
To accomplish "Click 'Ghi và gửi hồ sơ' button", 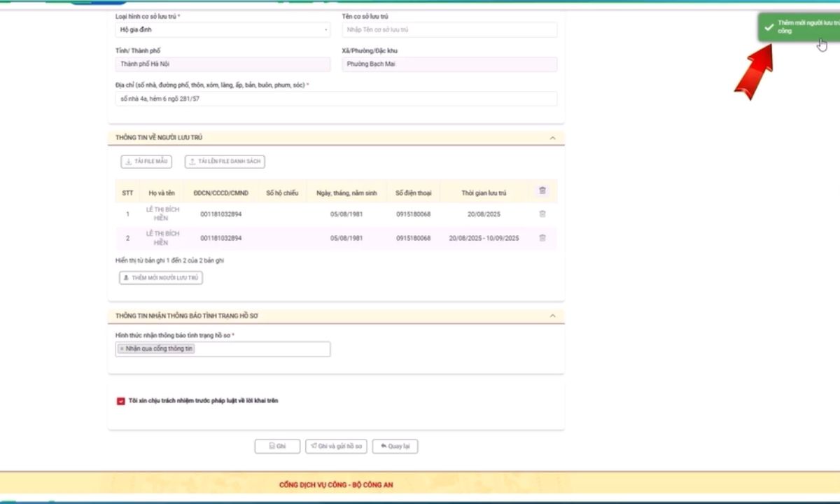I will point(336,446).
